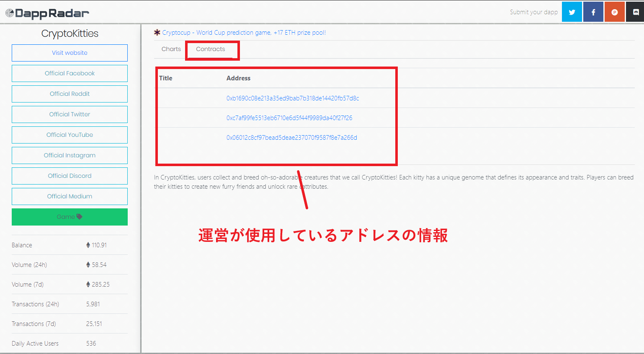Open the Official Instagram button
The height and width of the screenshot is (354, 644).
(x=70, y=155)
